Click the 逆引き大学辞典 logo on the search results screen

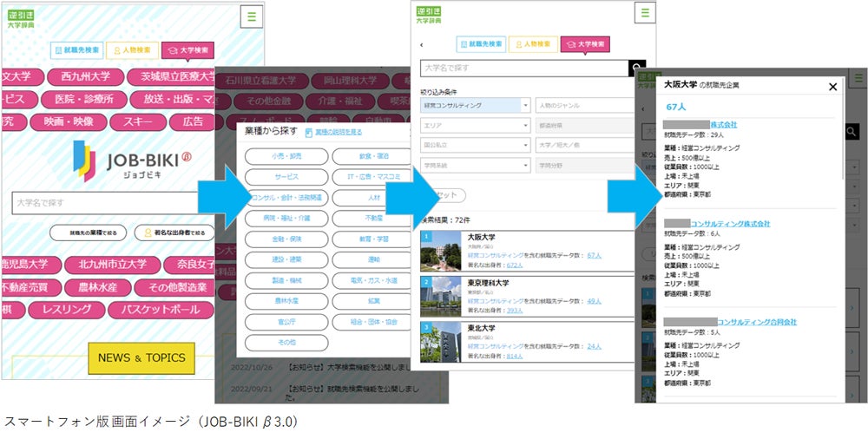pyautogui.click(x=429, y=15)
